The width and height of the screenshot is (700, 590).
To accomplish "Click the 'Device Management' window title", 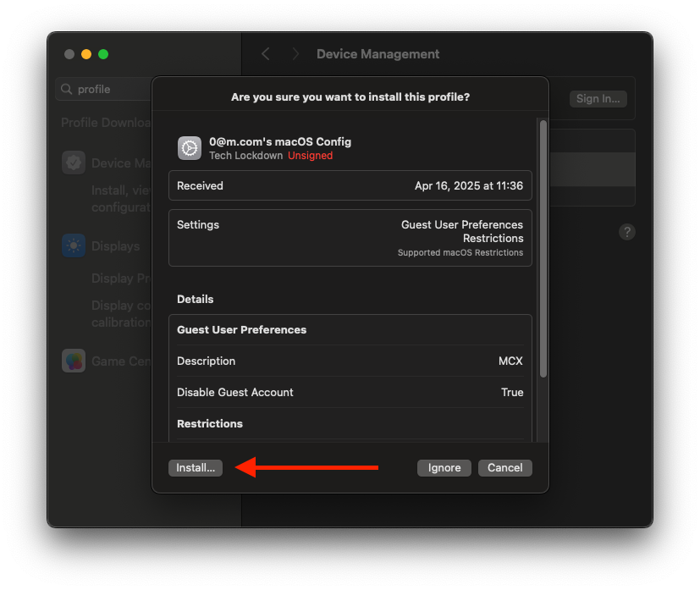I will click(x=378, y=54).
